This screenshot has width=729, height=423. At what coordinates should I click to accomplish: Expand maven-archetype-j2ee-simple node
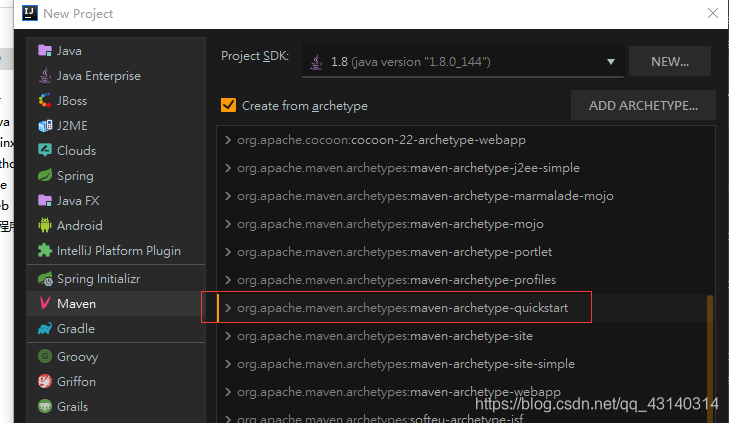pyautogui.click(x=228, y=168)
